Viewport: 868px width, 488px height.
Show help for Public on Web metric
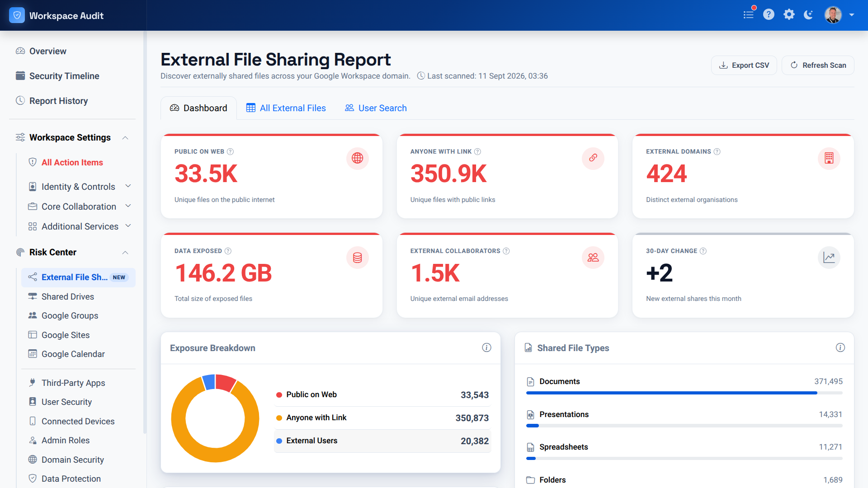(230, 151)
